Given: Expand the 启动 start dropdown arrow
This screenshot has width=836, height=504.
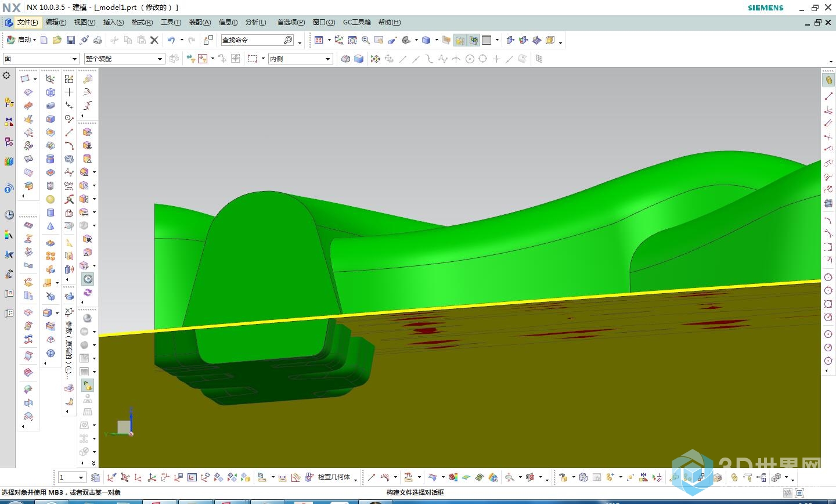Looking at the screenshot, I should coord(35,40).
